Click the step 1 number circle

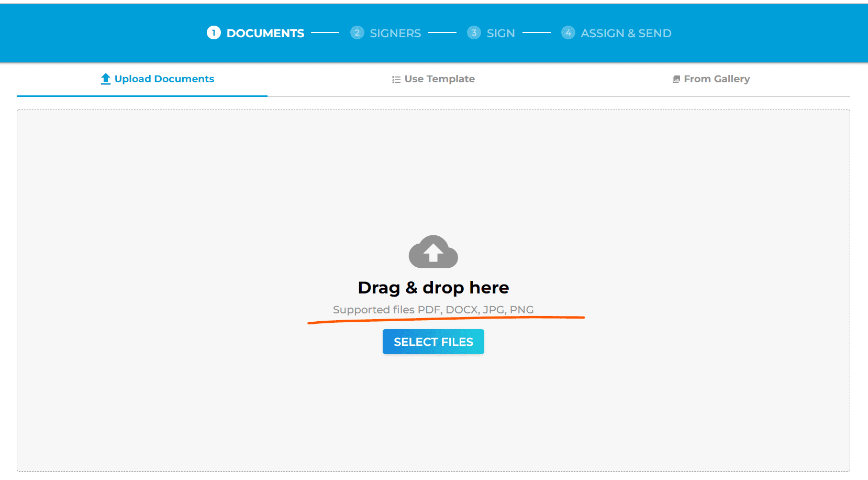pyautogui.click(x=214, y=33)
